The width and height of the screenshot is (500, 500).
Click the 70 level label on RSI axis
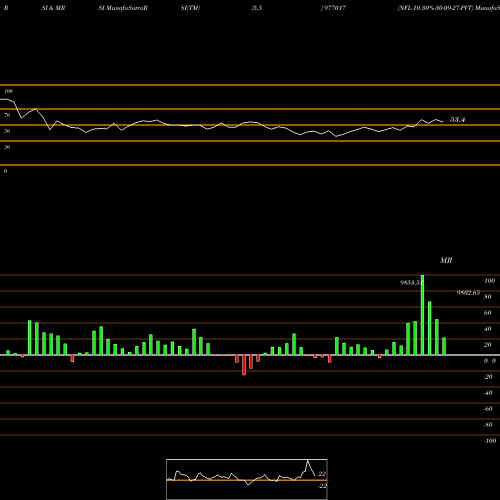pos(7,115)
